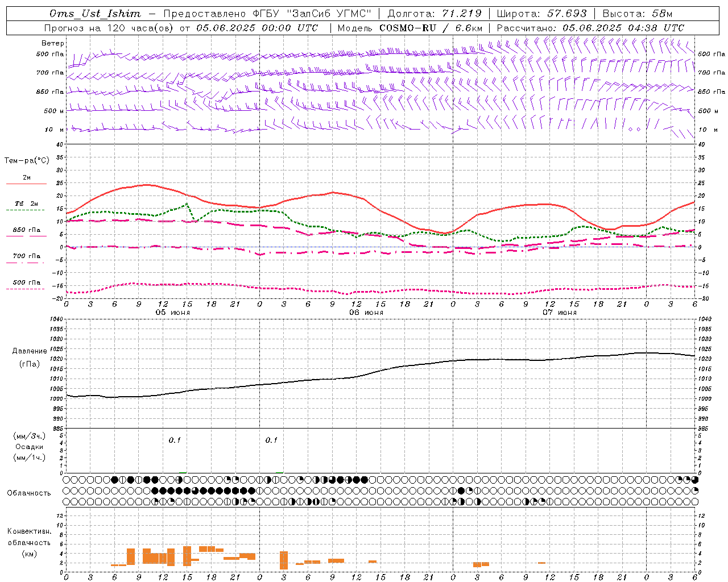The image size is (728, 582).
Task: Click the (гПа) pressure unit label
Action: click(28, 364)
